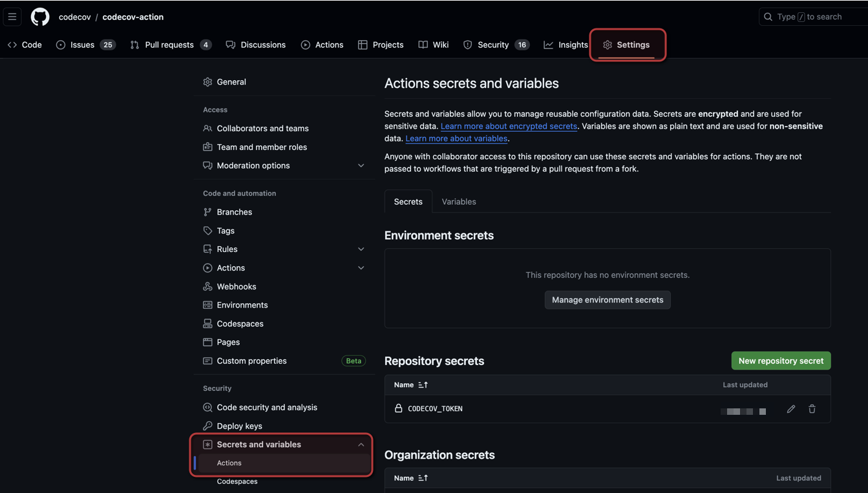Open the Wiki tab
This screenshot has width=868, height=493.
pos(434,45)
